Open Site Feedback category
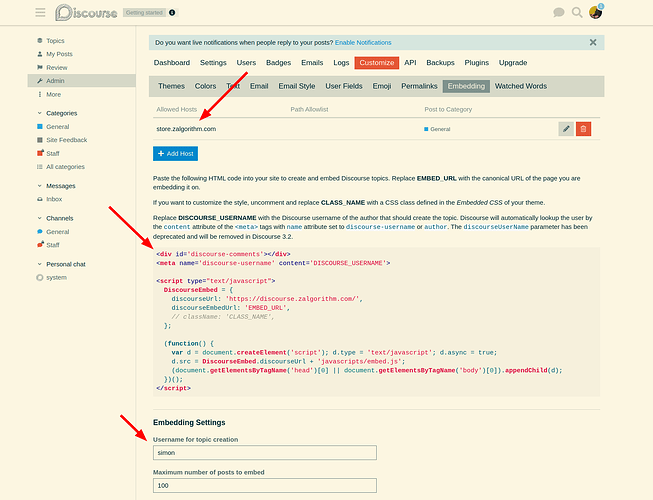This screenshot has width=653, height=500. [x=66, y=140]
